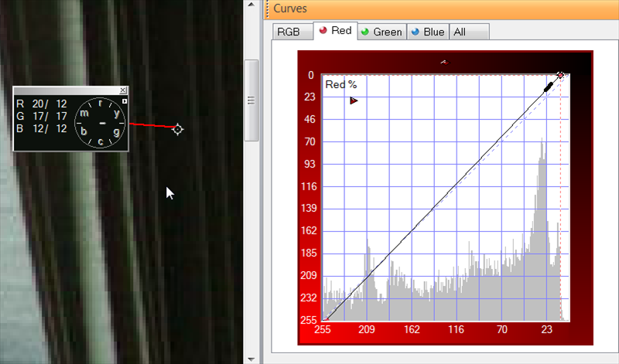The width and height of the screenshot is (619, 364).
Task: Close the RGB color readout popup
Action: 123,90
